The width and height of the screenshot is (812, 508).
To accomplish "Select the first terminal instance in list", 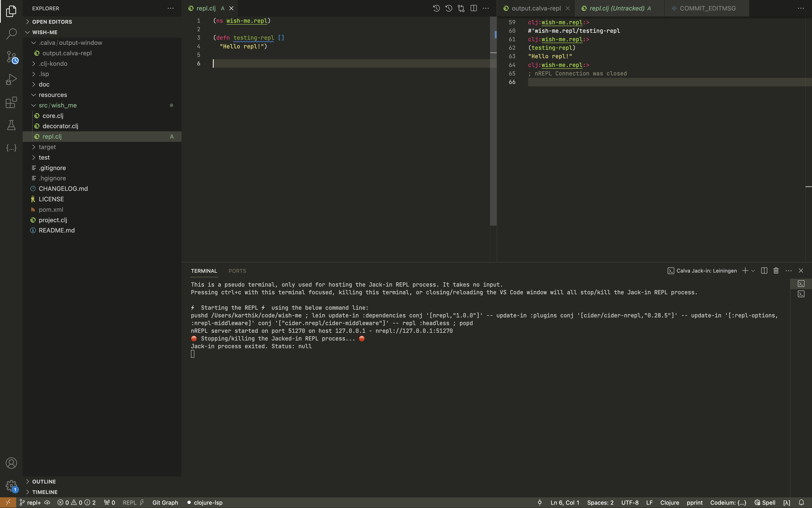I will click(x=801, y=284).
